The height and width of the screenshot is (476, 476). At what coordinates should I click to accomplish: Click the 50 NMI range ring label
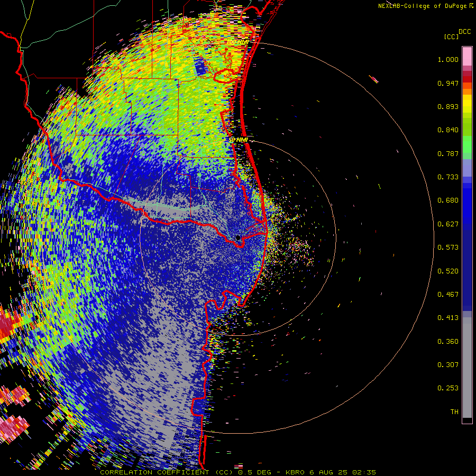tap(239, 140)
